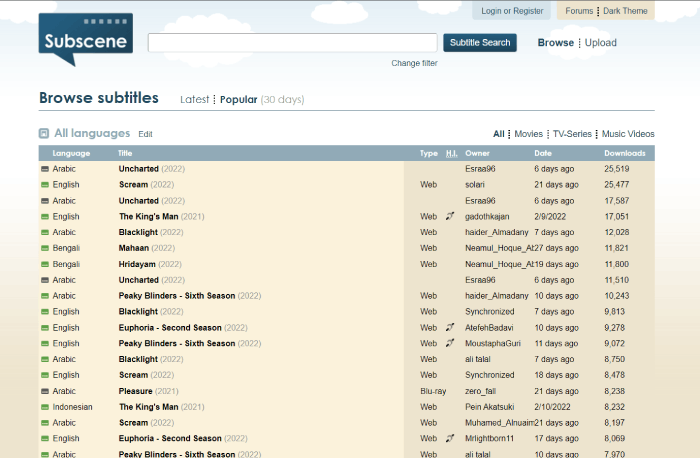Click hearing impaired icon in Mrlightborn11 row
700x458 pixels.
[x=450, y=438]
